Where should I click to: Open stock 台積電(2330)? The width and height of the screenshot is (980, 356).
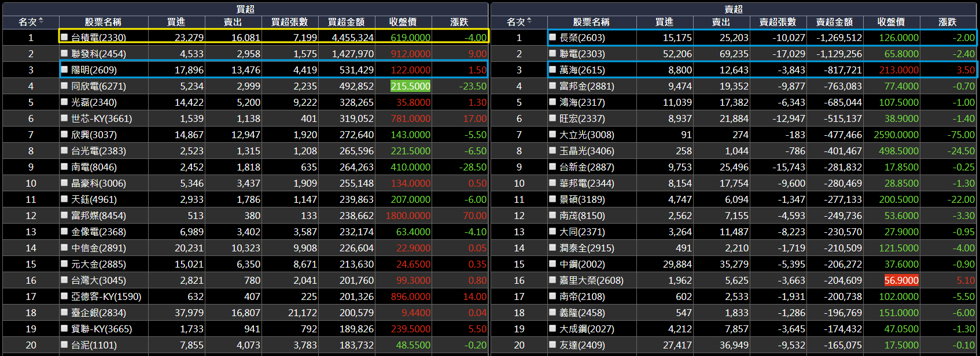coord(98,38)
